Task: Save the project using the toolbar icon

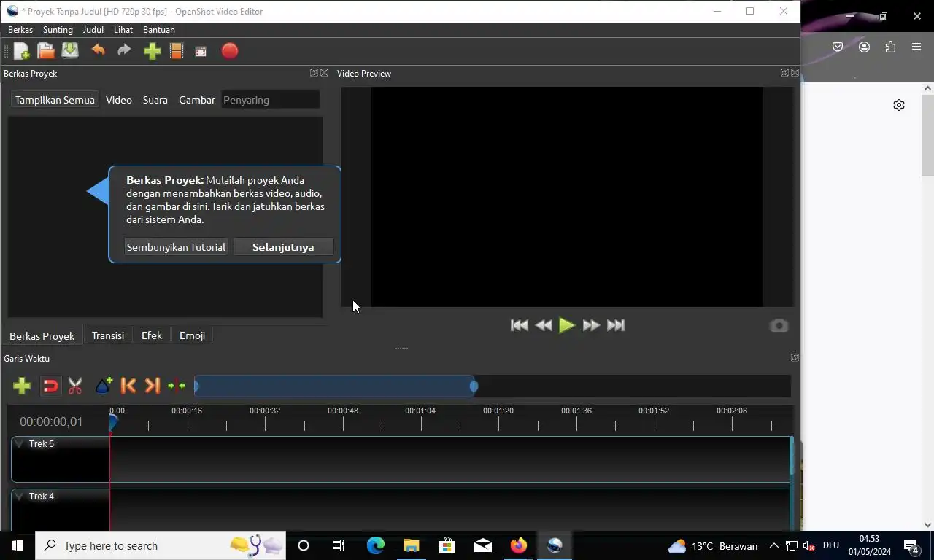Action: coord(70,51)
